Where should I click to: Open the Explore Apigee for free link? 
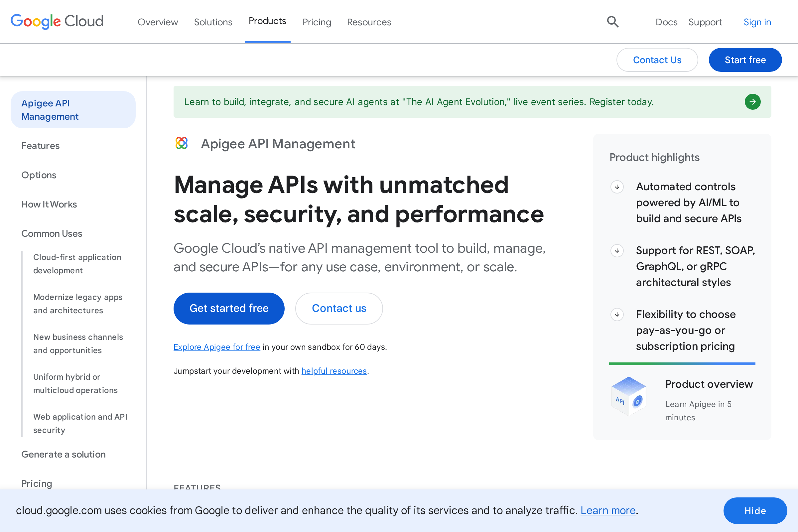216,347
